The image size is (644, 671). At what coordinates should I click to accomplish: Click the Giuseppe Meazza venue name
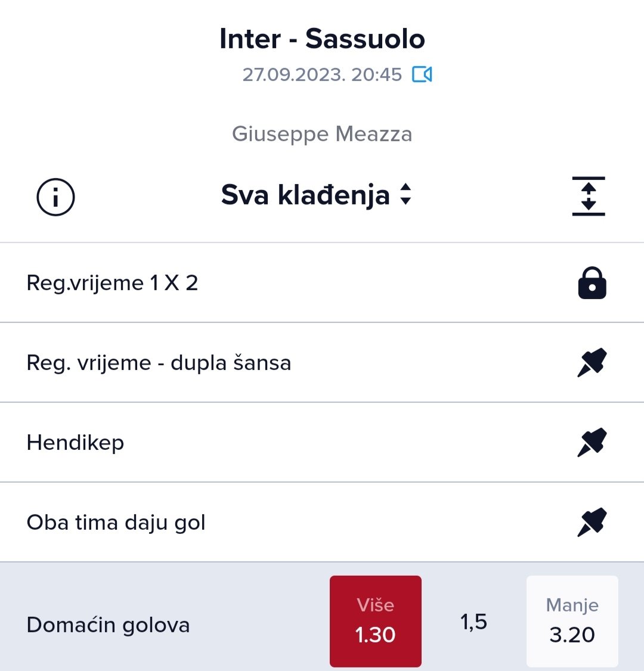tap(322, 134)
